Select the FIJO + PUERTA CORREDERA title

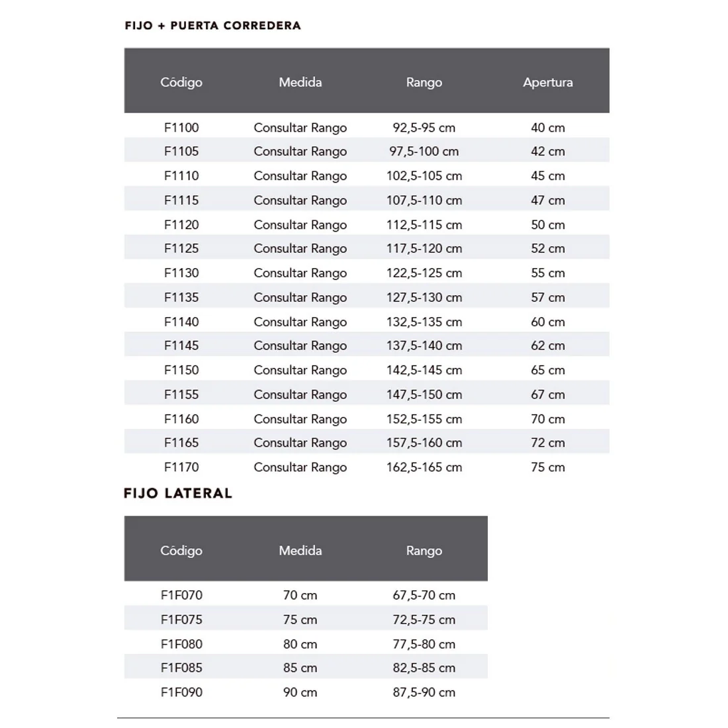[x=212, y=26]
